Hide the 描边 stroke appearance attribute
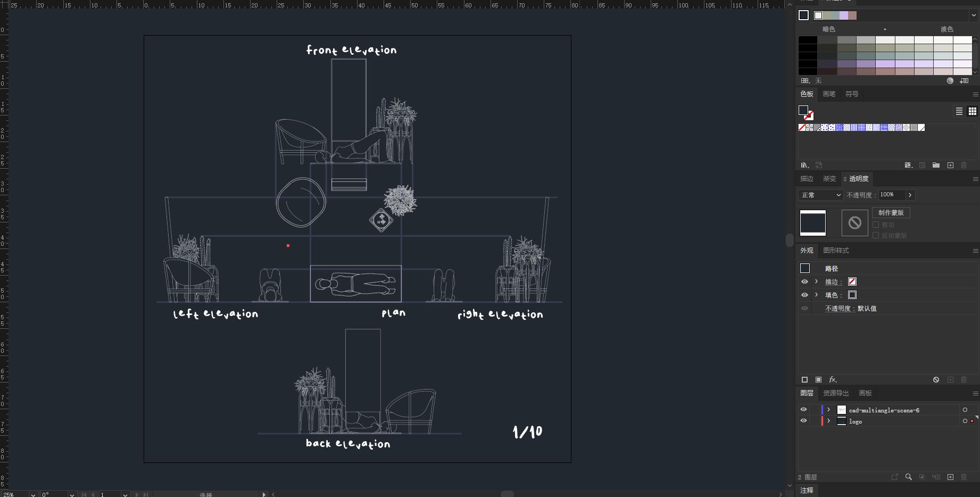The height and width of the screenshot is (497, 980). pyautogui.click(x=804, y=281)
